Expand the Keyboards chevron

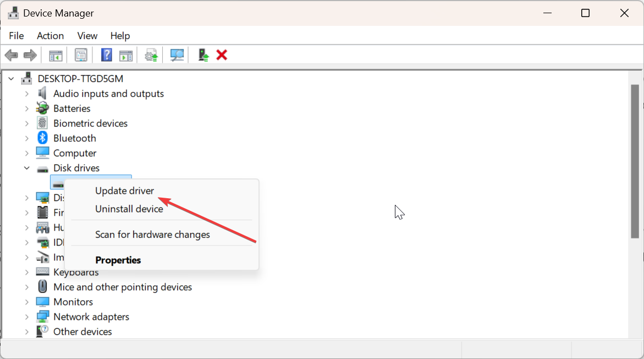click(x=27, y=272)
